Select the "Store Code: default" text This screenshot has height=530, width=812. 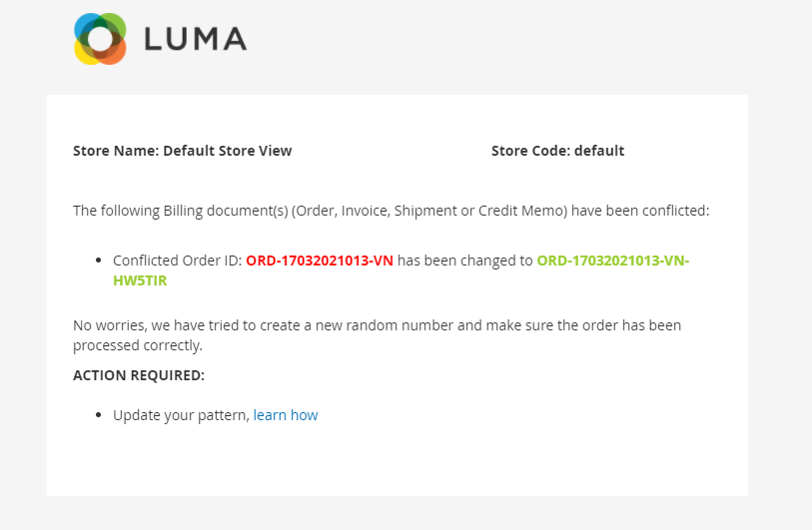click(x=557, y=151)
